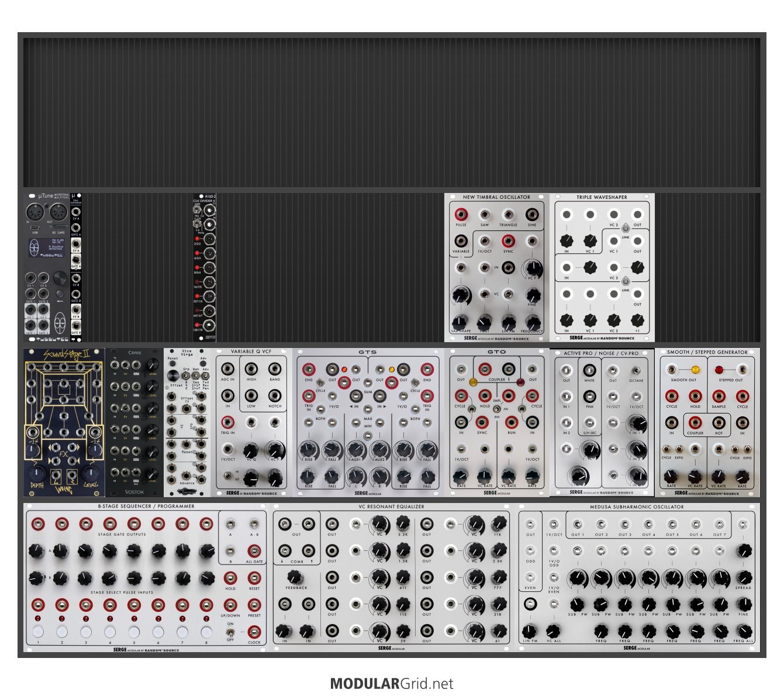The width and height of the screenshot is (784, 696).
Task: Click the sequencer UP/DOWN jack
Action: tap(230, 605)
